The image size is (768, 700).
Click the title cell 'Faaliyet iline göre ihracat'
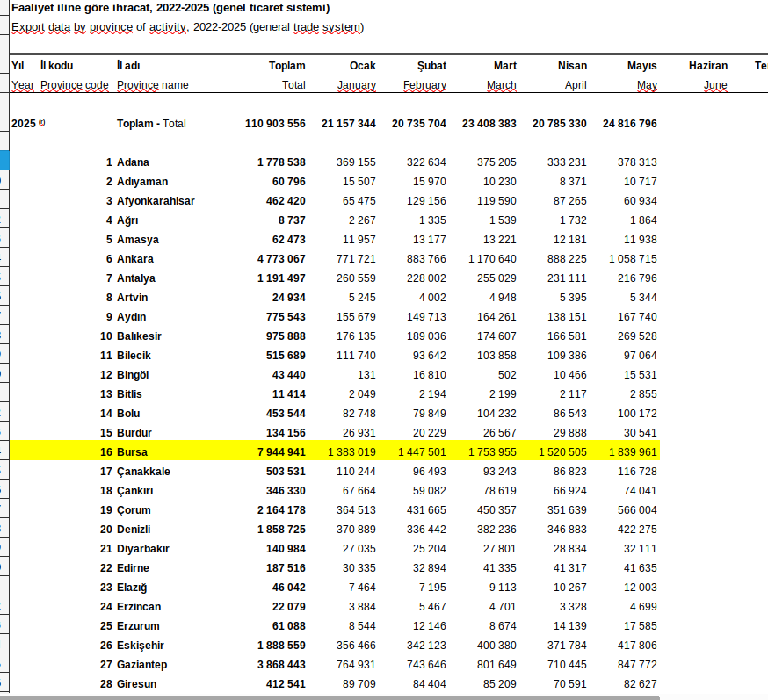click(170, 8)
